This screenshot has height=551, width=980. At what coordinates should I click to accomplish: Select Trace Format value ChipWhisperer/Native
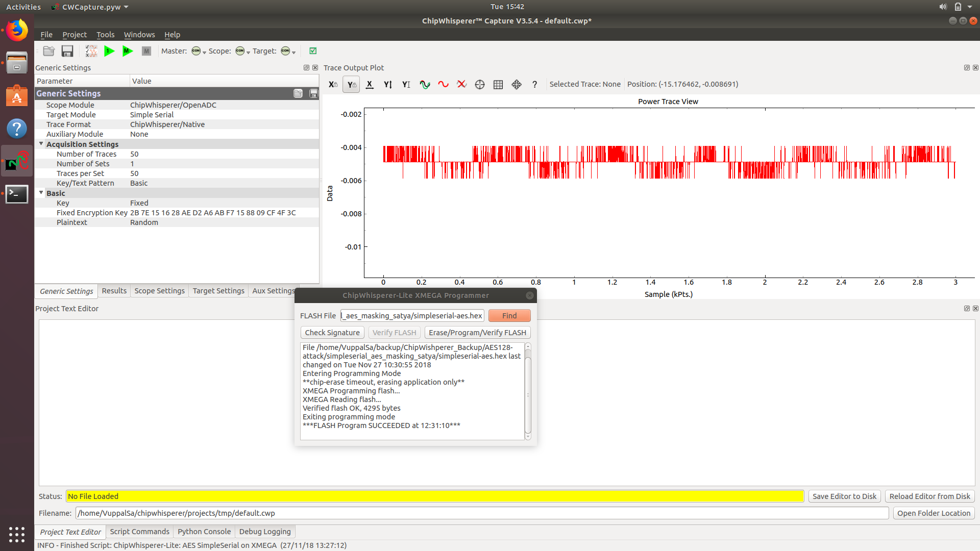[167, 124]
